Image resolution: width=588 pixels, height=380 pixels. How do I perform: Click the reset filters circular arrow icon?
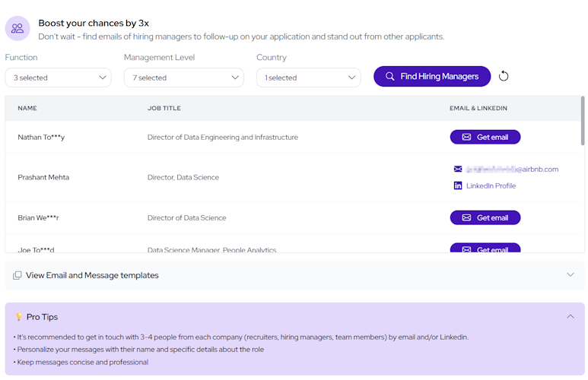[x=504, y=76]
